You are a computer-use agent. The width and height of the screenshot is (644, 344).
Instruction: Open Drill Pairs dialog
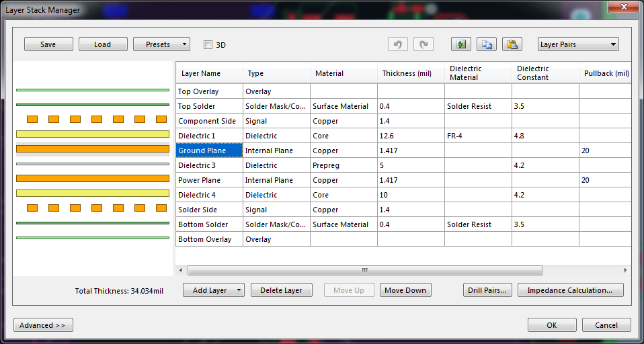click(487, 290)
